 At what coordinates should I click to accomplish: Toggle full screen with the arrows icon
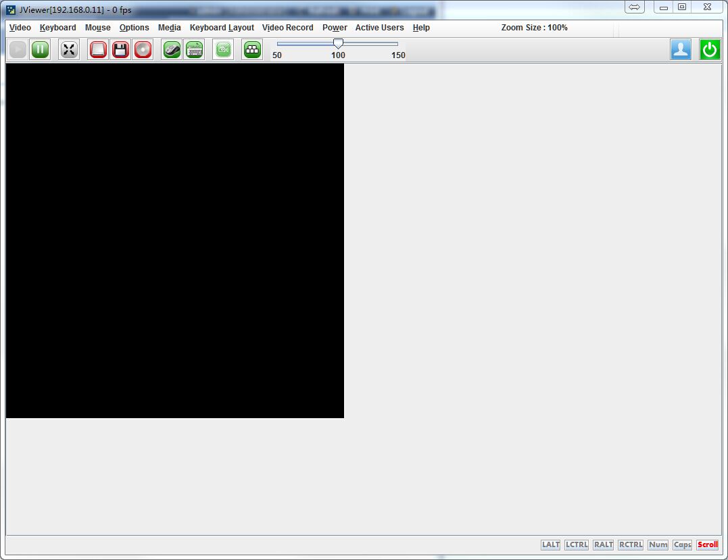click(x=69, y=49)
